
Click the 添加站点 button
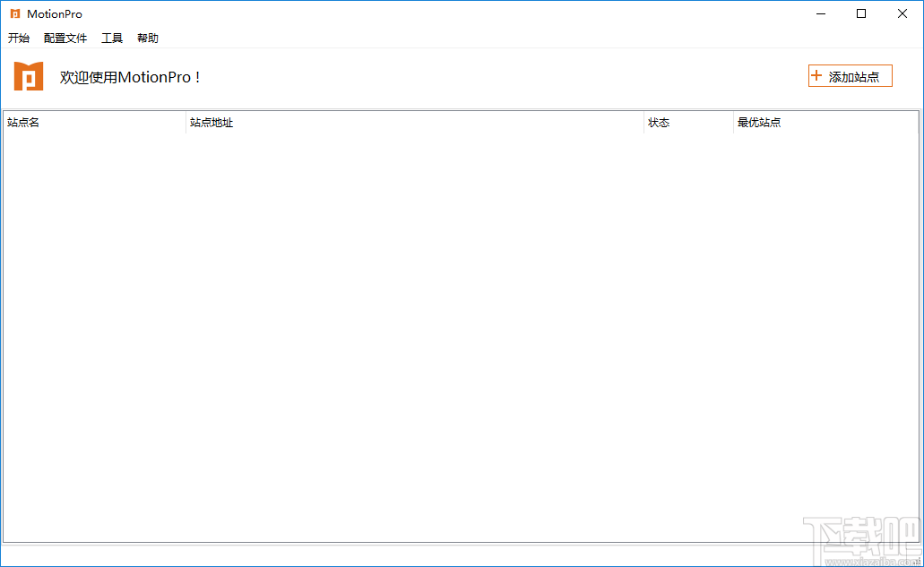(x=850, y=76)
